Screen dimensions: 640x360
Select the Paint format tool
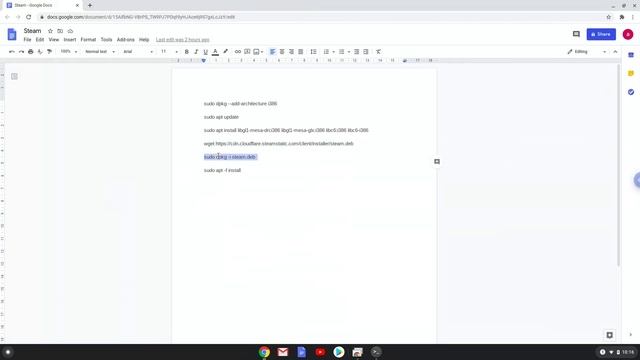pyautogui.click(x=49, y=52)
